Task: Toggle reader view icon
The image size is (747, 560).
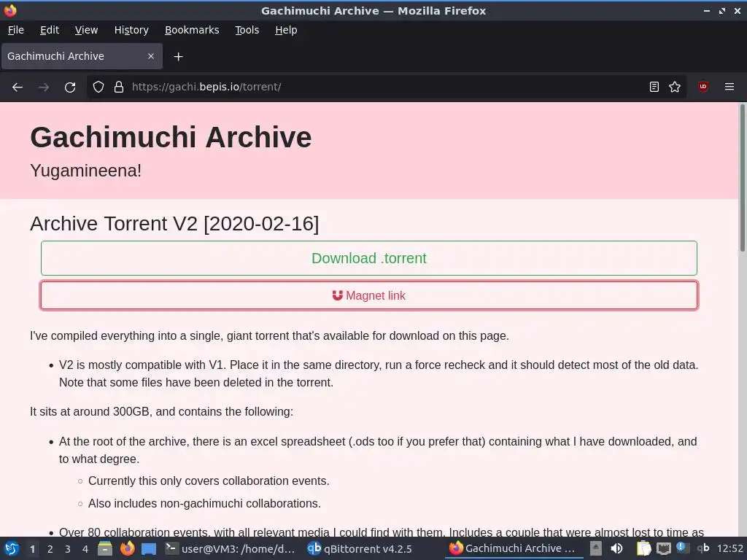Action: 654,87
